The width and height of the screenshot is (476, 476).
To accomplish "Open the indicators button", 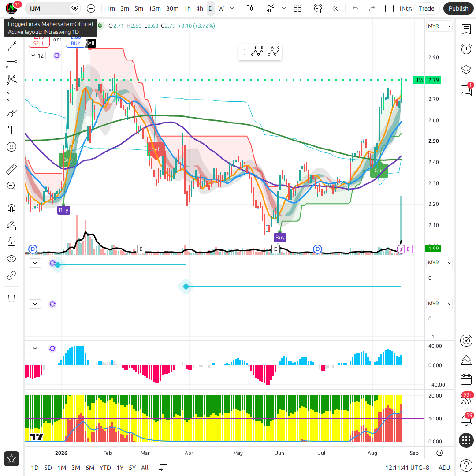I will point(270,8).
